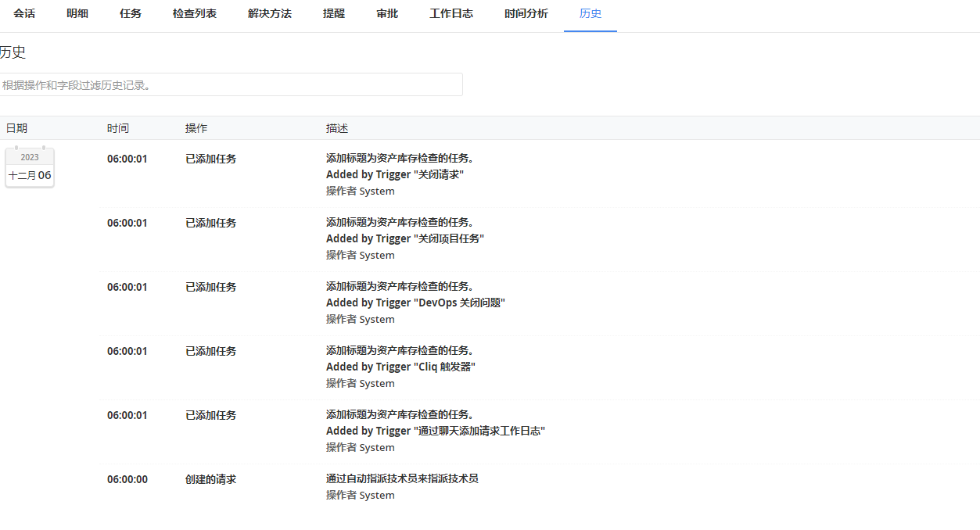Open the 工作日志 tab
Screen dimensions: 980x530
coord(451,13)
